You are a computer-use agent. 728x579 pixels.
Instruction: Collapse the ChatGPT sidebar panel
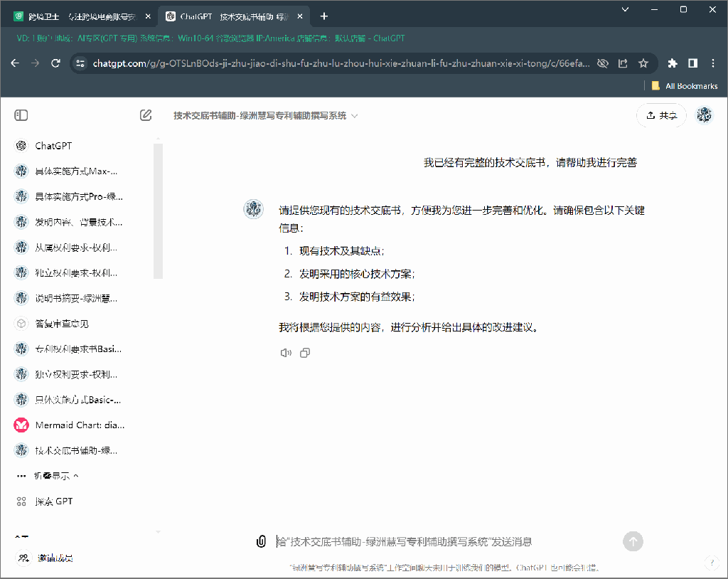21,115
